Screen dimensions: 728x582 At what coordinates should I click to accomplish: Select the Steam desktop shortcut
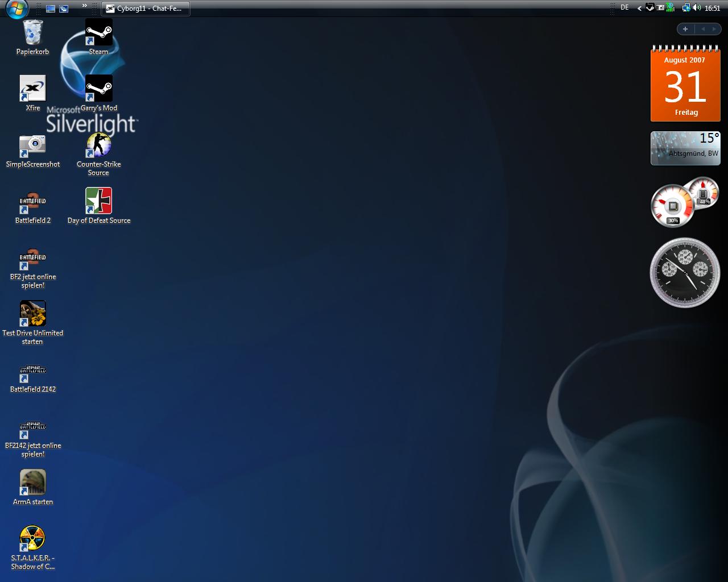point(98,38)
